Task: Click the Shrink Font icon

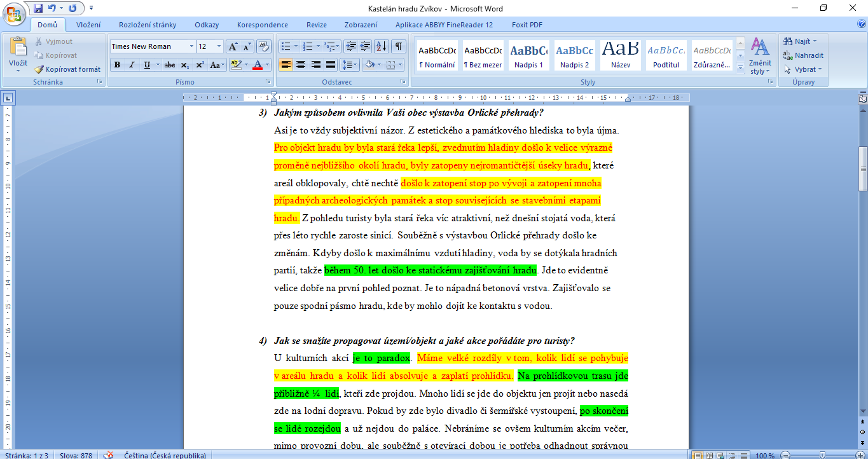Action: click(247, 46)
